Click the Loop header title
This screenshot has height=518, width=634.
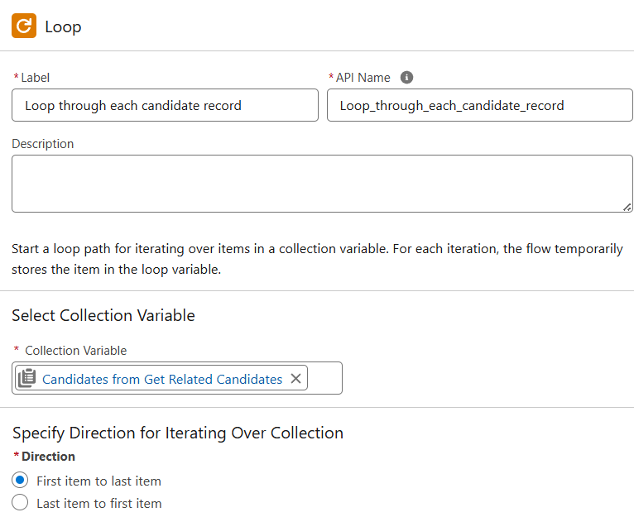pyautogui.click(x=63, y=27)
